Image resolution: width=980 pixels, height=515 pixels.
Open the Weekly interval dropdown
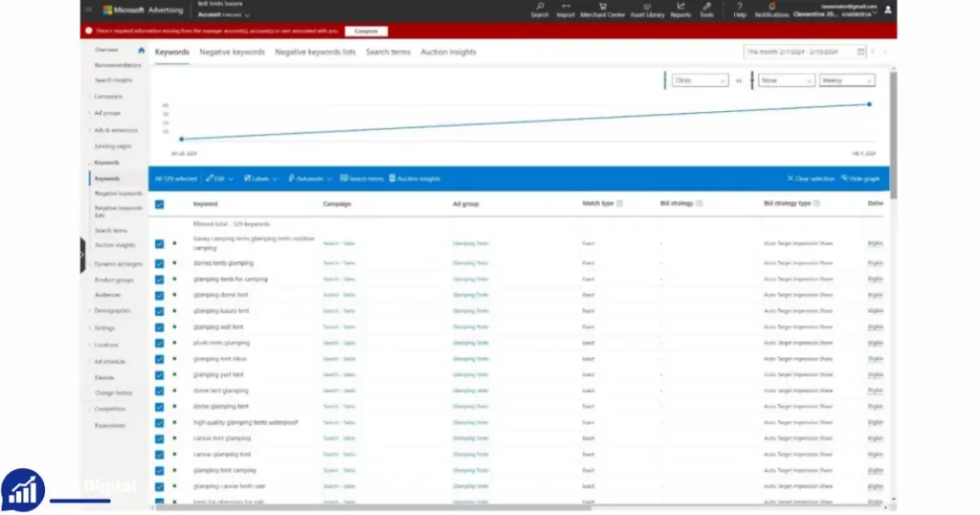pos(847,80)
